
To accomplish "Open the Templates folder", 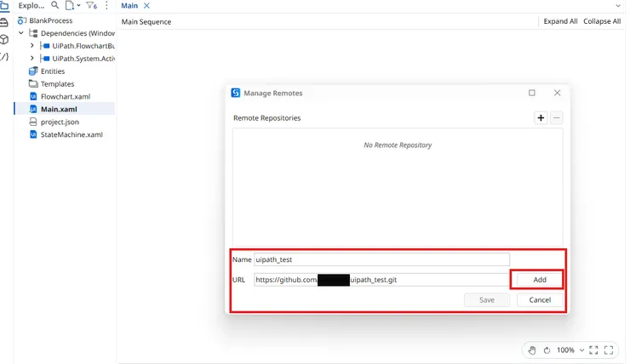I will tap(57, 84).
